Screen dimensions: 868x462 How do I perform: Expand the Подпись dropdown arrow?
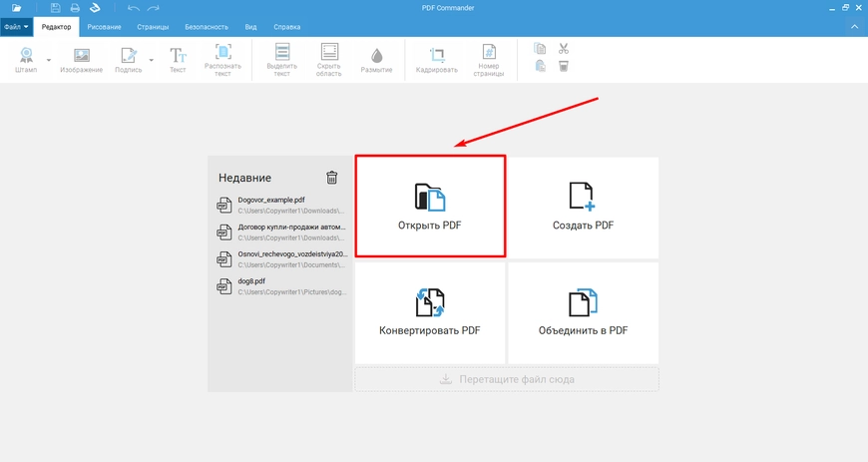point(151,60)
